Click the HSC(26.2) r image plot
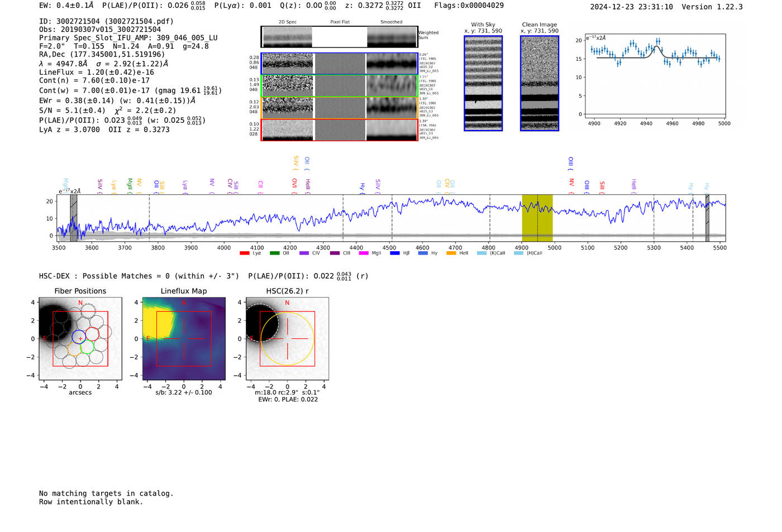This screenshot has width=782, height=532. click(x=287, y=338)
